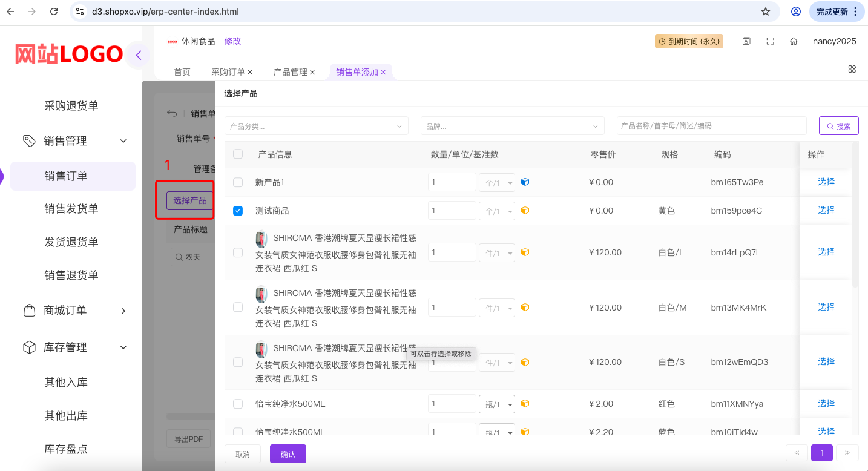Open the 产品分类 dropdown
Viewport: 868px width, 471px height.
[x=317, y=126]
